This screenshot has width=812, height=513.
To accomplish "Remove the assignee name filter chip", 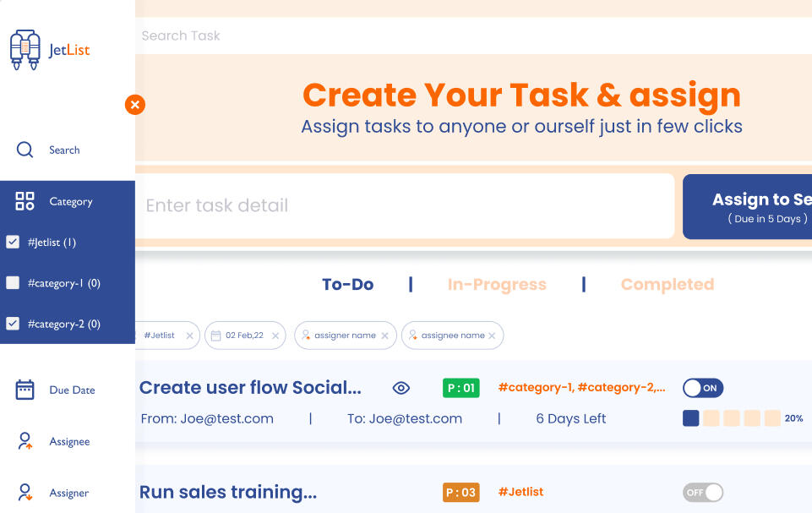I will pos(493,336).
